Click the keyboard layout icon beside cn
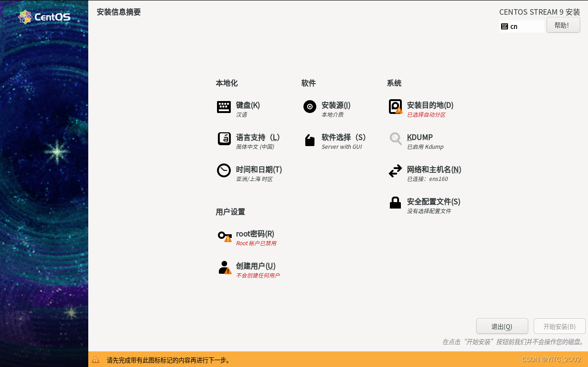 coord(504,27)
